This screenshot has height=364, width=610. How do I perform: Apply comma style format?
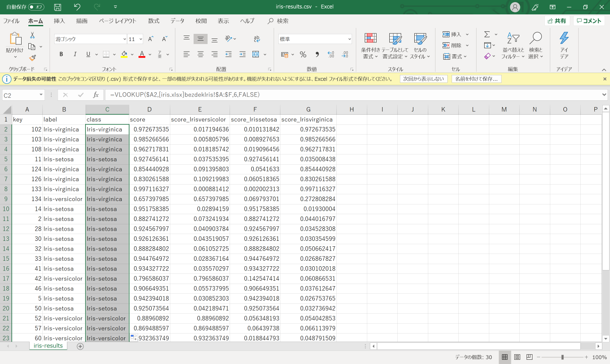[317, 54]
